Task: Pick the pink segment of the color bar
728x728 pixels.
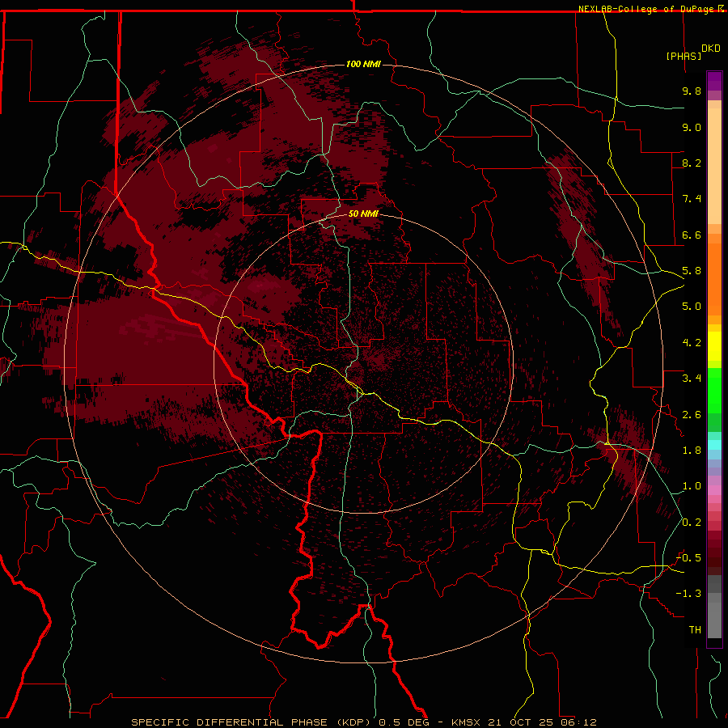Action: coord(714,490)
